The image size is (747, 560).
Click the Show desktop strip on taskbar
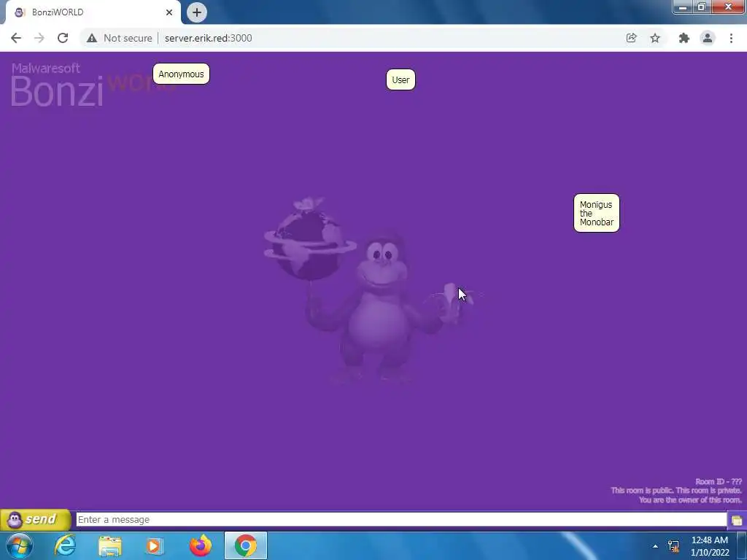click(742, 546)
